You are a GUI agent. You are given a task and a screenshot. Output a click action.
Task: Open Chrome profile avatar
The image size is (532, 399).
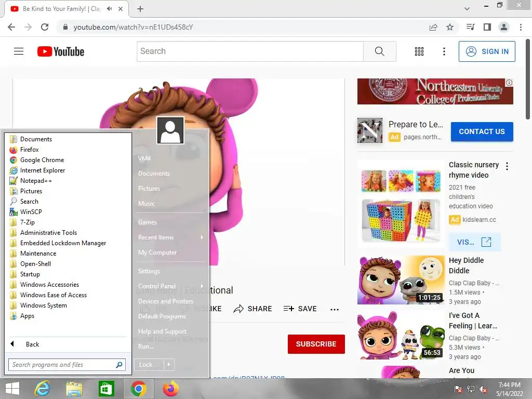tap(504, 27)
